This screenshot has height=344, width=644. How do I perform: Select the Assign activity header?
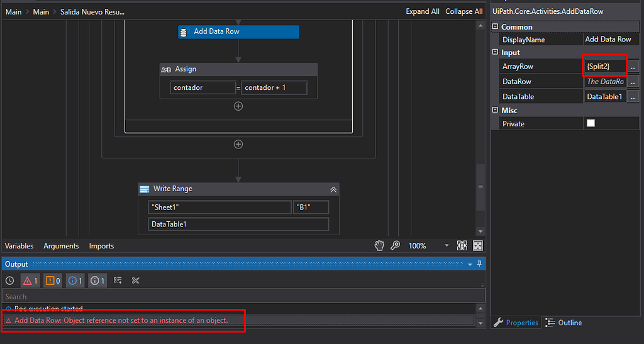click(x=238, y=69)
